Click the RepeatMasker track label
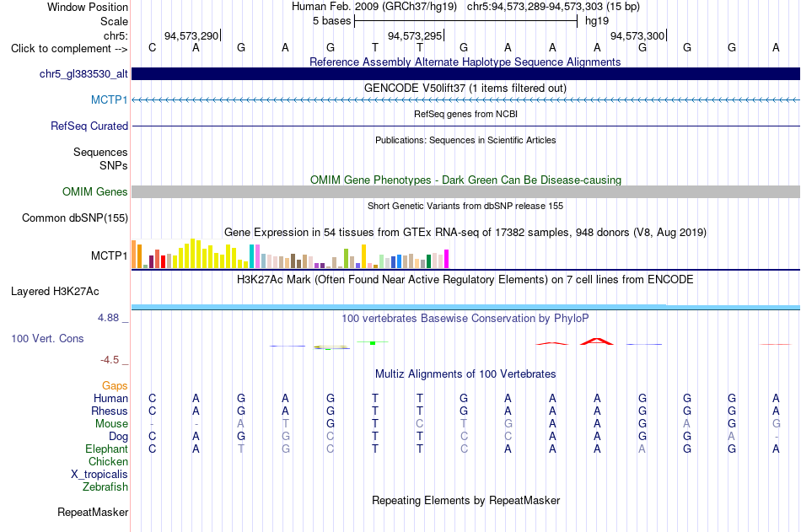The height and width of the screenshot is (532, 801). [93, 512]
